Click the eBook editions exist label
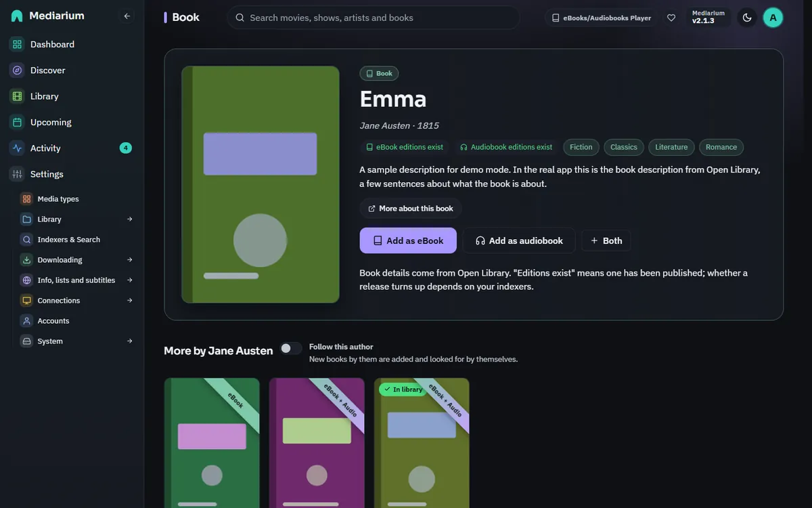 point(405,147)
